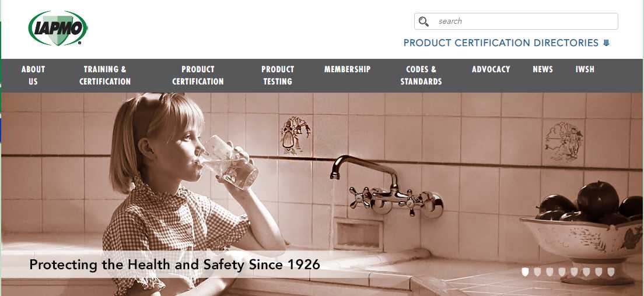Select the first slide shield indicator

tap(525, 272)
